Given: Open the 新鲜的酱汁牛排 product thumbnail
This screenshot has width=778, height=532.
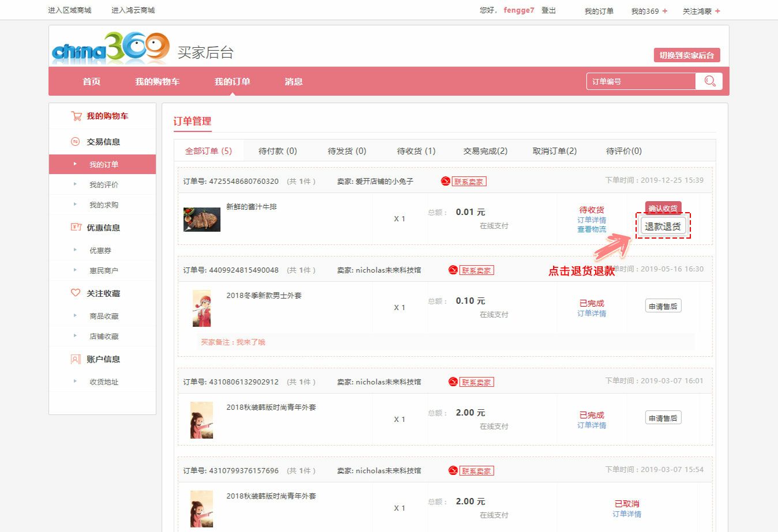Looking at the screenshot, I should pos(202,220).
